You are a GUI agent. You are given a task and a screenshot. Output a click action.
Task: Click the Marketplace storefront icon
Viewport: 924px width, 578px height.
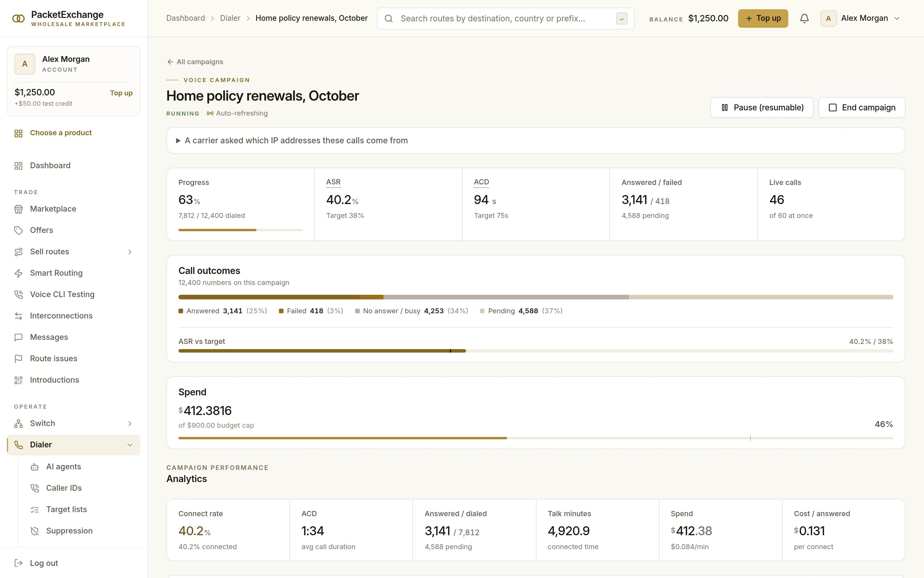point(18,209)
